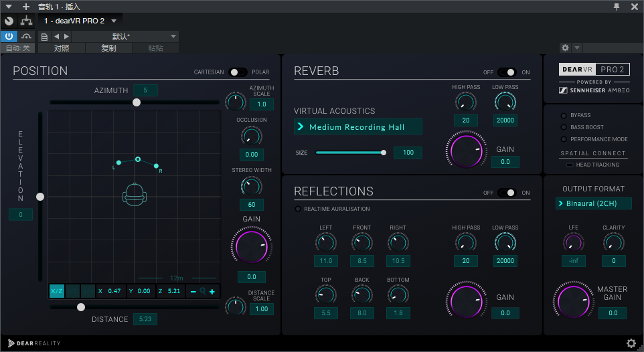Click the Reflections Gain knob
The height and width of the screenshot is (352, 644).
coord(466,302)
